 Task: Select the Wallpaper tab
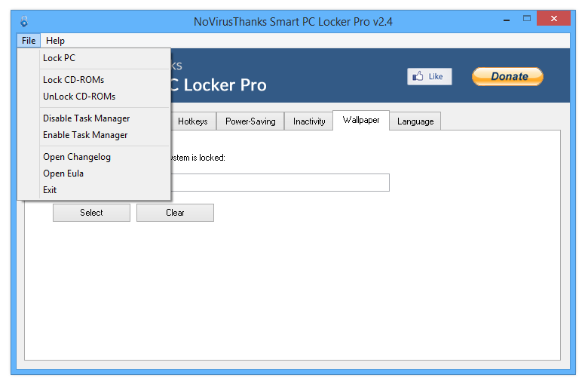pos(361,120)
